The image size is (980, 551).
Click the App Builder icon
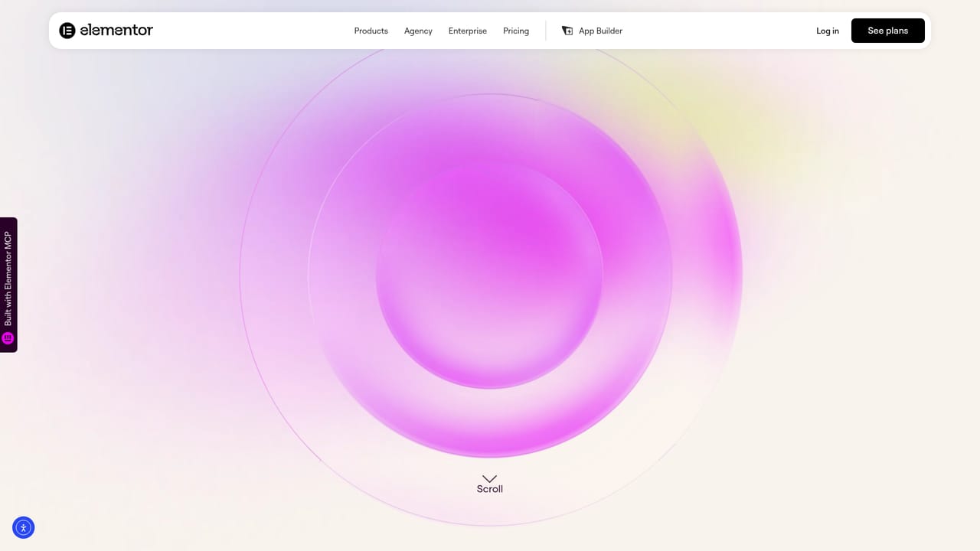(x=567, y=31)
